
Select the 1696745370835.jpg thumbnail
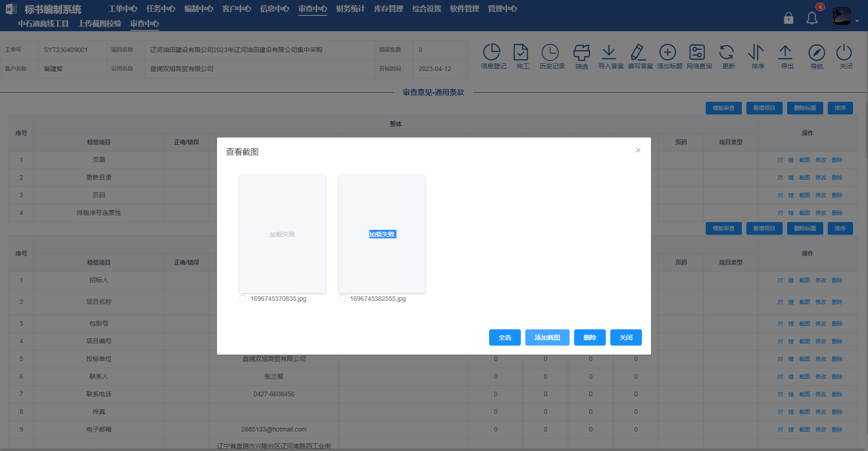(x=283, y=234)
